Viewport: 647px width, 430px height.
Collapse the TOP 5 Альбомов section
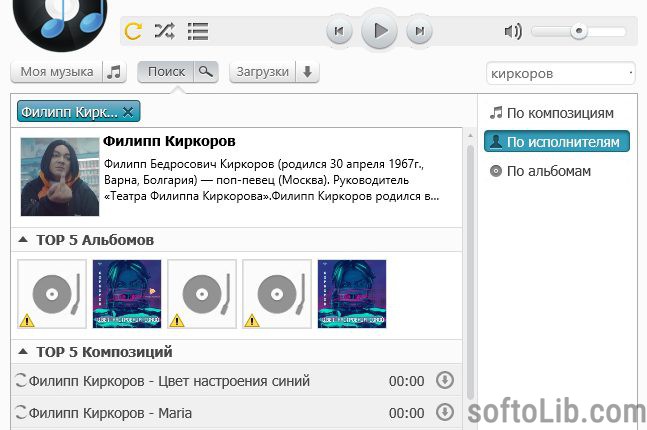click(24, 239)
